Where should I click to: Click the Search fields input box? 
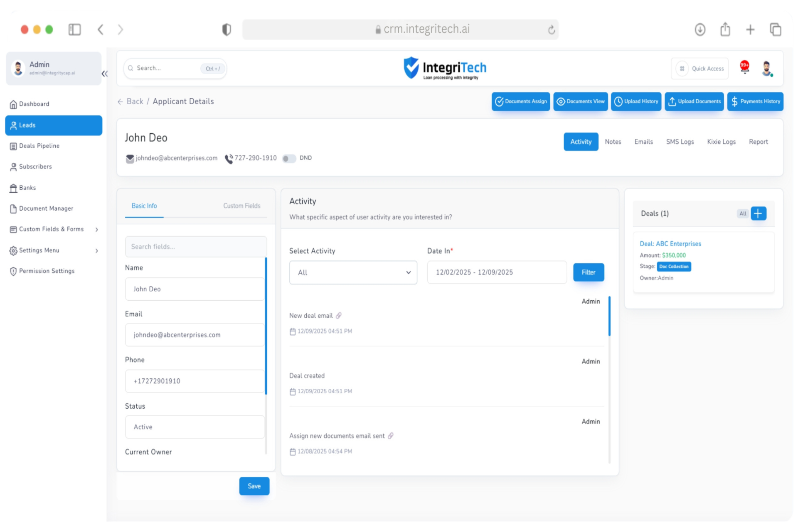coord(196,247)
